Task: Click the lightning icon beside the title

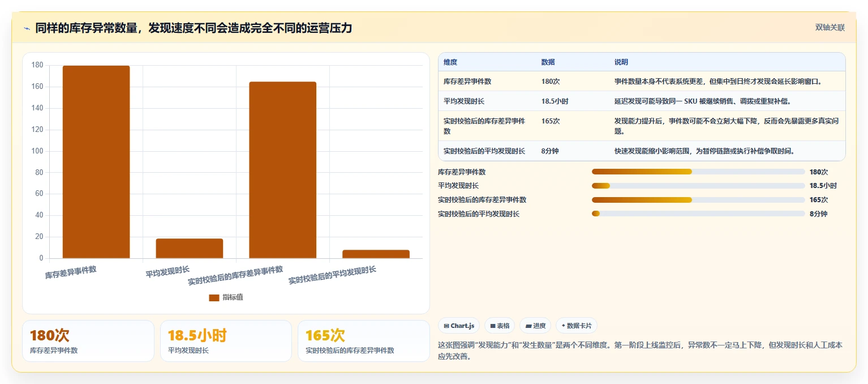Action: click(27, 28)
